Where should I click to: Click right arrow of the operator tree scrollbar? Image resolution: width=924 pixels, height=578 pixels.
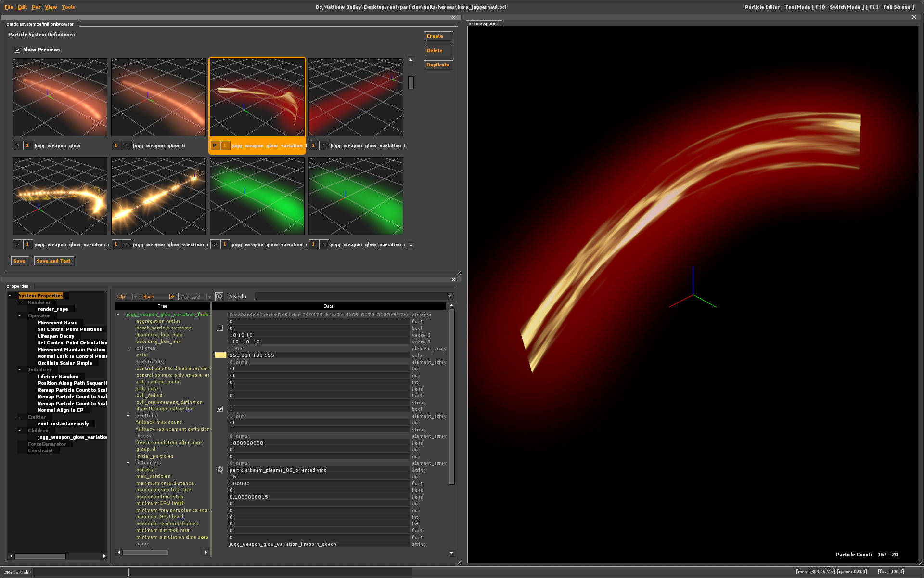[x=104, y=556]
